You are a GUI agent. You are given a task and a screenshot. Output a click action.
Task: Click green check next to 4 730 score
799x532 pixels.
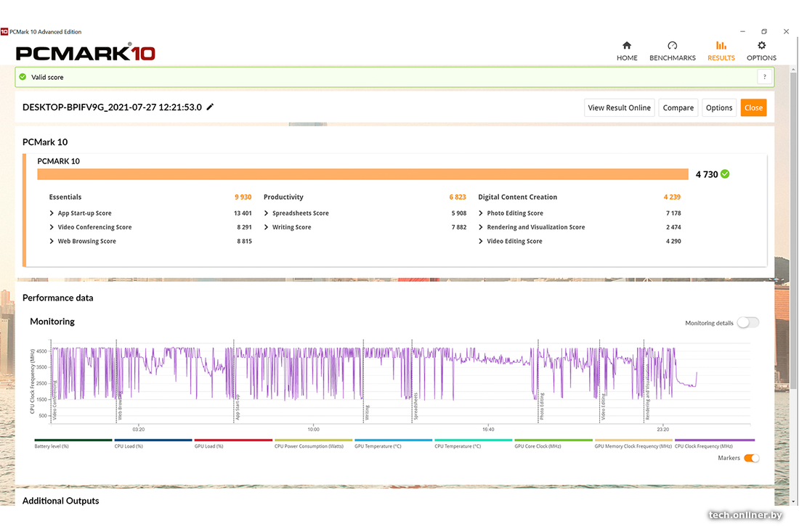click(725, 174)
